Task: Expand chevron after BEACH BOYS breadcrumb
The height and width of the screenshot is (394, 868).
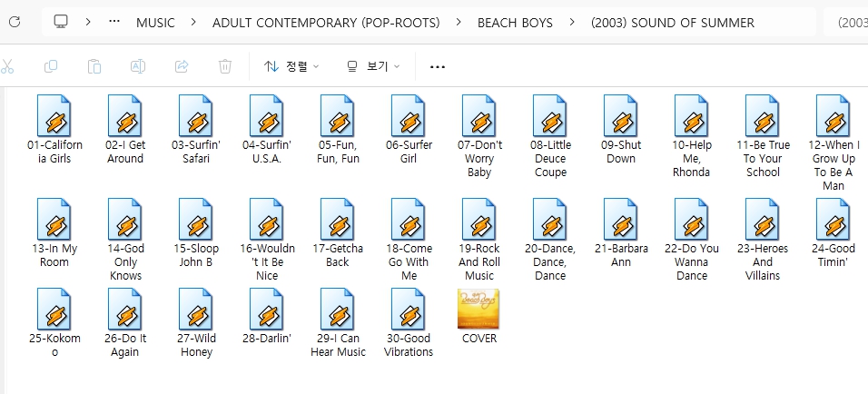Action: [572, 22]
